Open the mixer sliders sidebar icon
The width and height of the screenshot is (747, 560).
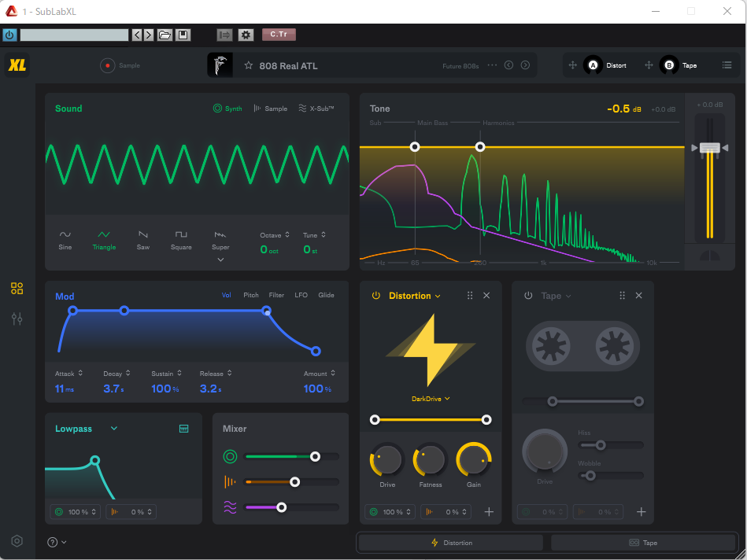click(17, 319)
